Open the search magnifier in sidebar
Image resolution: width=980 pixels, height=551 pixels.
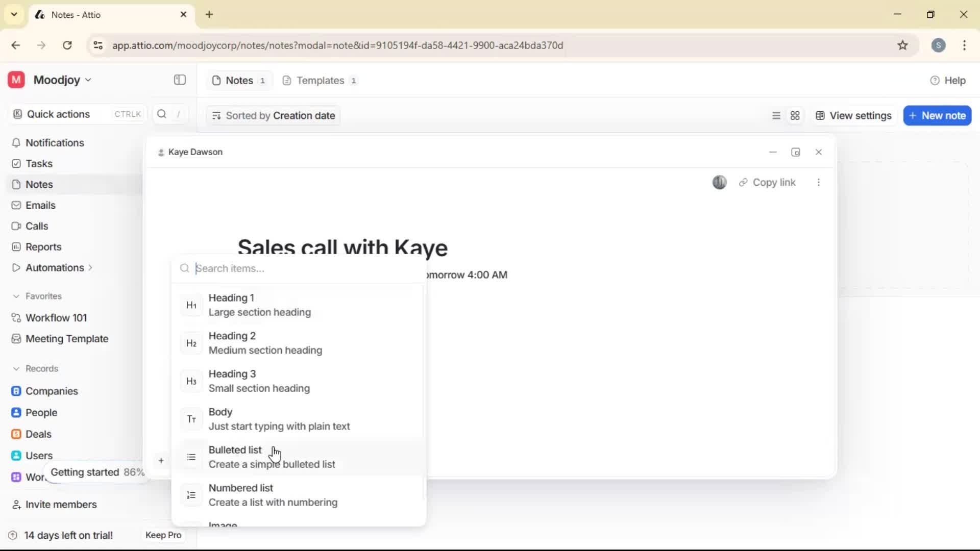[x=161, y=114]
